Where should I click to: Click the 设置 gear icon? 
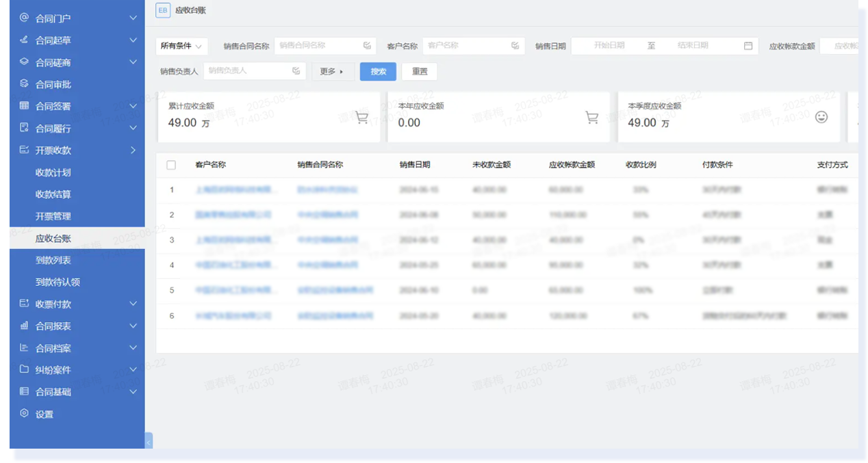24,413
